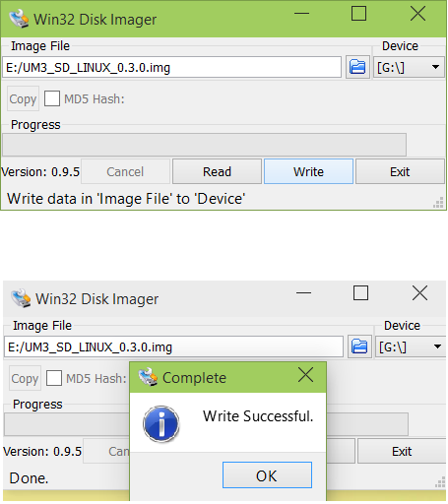Click the Progress bar in top window
Image resolution: width=448 pixels, height=504 pixels.
coord(204,145)
